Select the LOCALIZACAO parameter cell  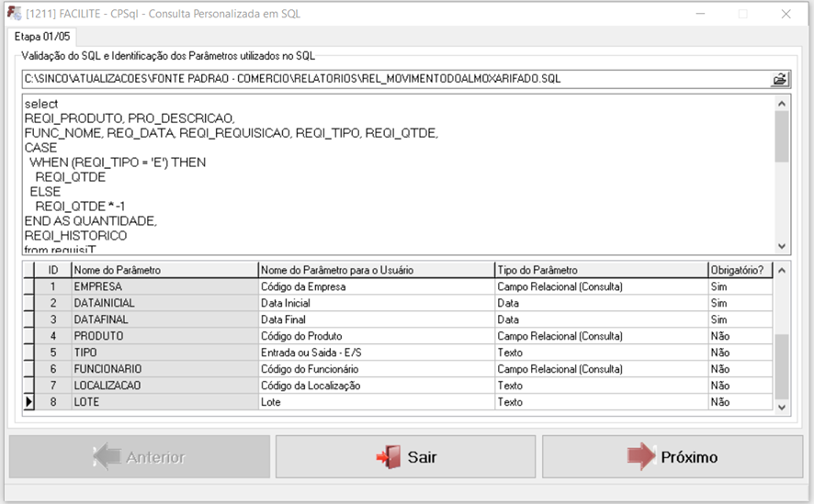[x=164, y=386]
